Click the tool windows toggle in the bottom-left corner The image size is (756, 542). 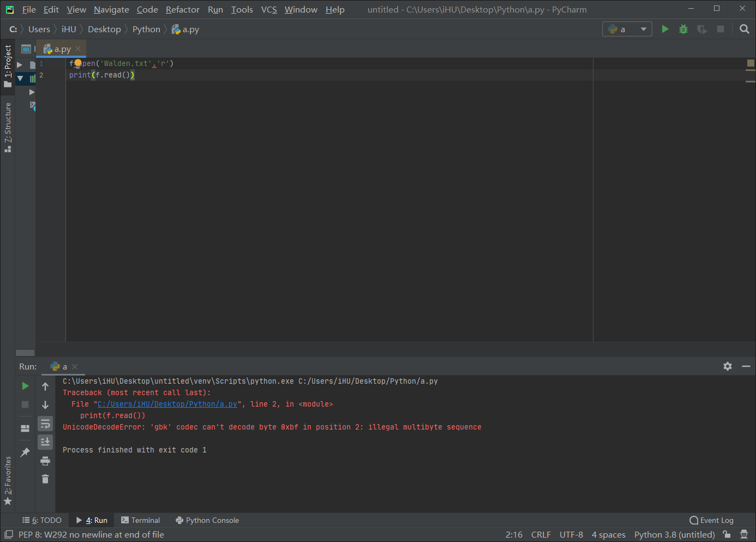(x=8, y=534)
